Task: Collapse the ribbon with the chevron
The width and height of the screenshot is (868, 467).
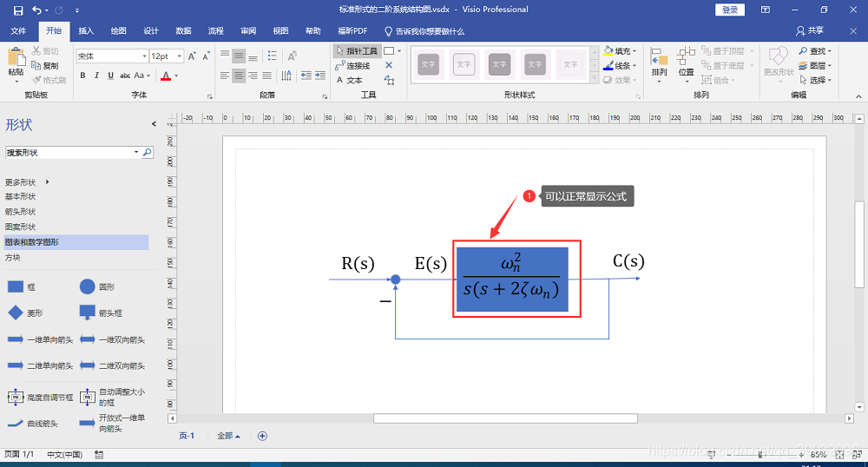Action: [x=858, y=96]
